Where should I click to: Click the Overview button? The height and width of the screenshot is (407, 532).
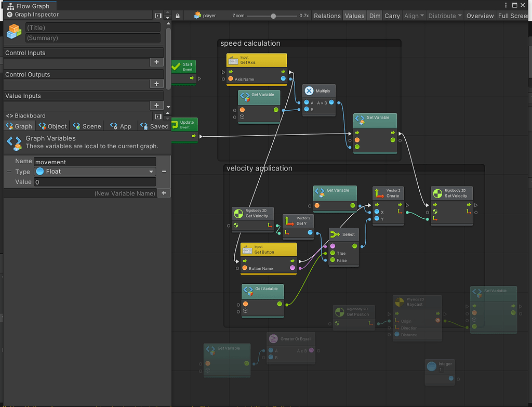pyautogui.click(x=480, y=16)
